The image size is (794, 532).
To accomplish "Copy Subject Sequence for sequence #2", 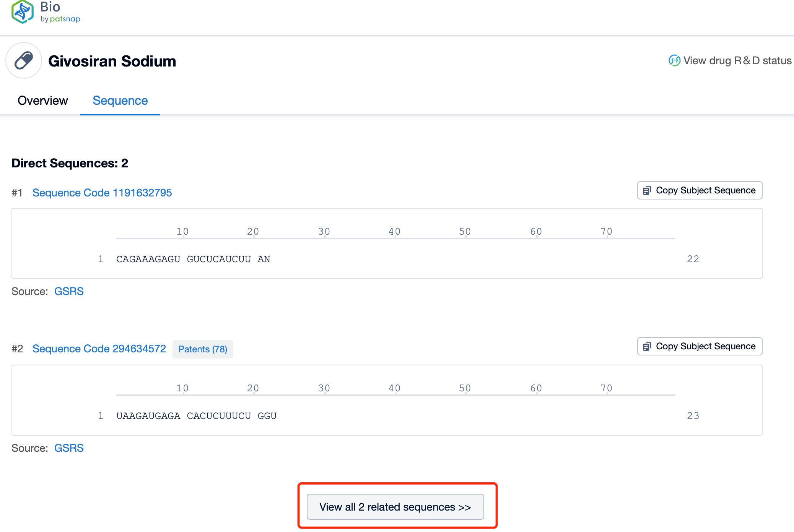I will [705, 346].
